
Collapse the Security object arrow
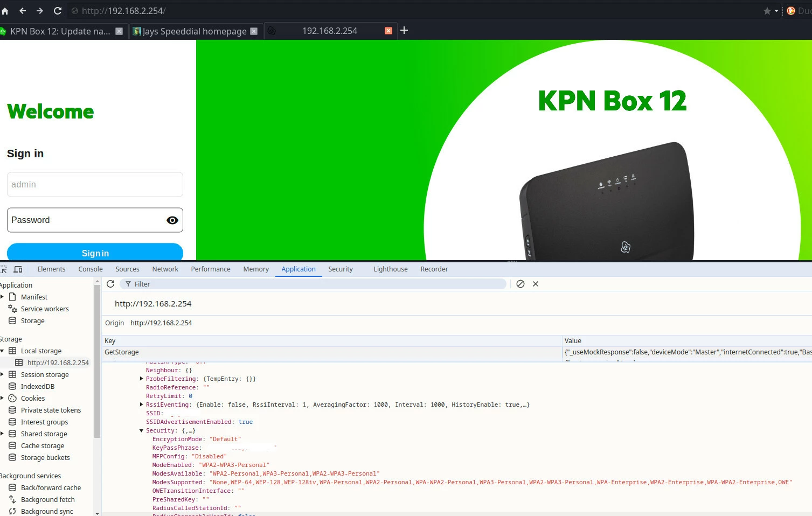(142, 430)
